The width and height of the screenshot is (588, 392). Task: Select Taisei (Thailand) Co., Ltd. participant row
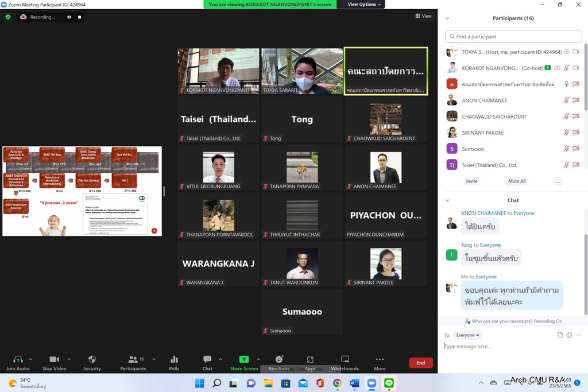point(513,165)
